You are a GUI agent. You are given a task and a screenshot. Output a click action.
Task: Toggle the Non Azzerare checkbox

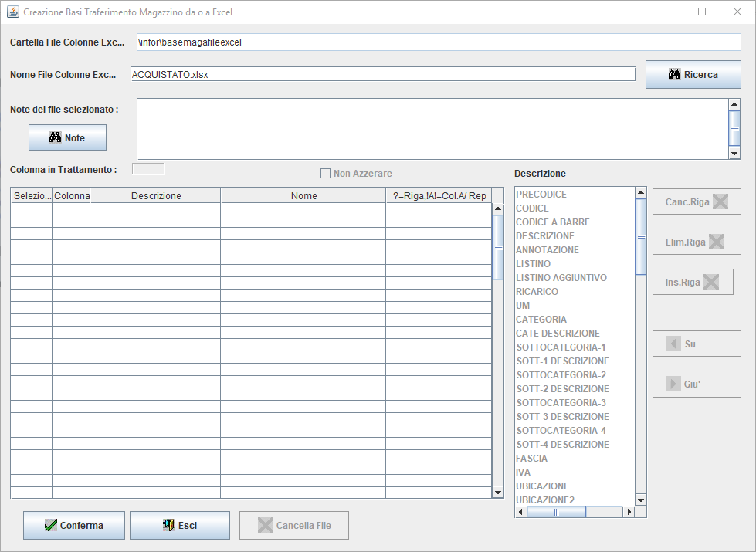pos(326,174)
